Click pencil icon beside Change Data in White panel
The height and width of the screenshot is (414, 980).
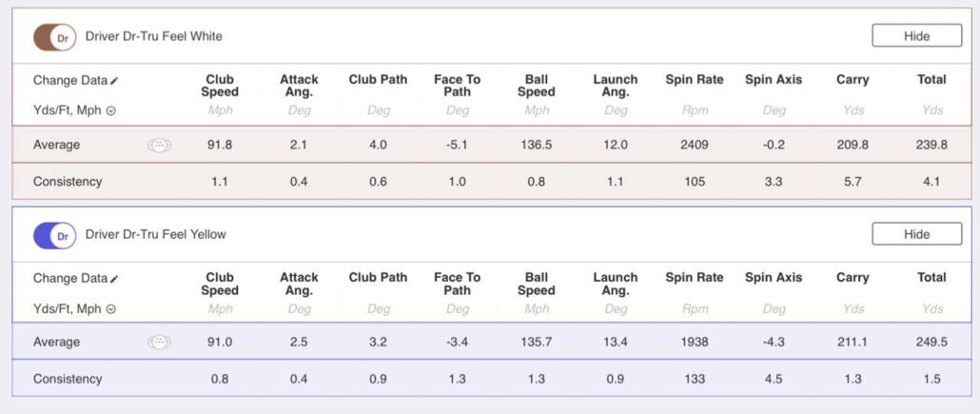(114, 81)
